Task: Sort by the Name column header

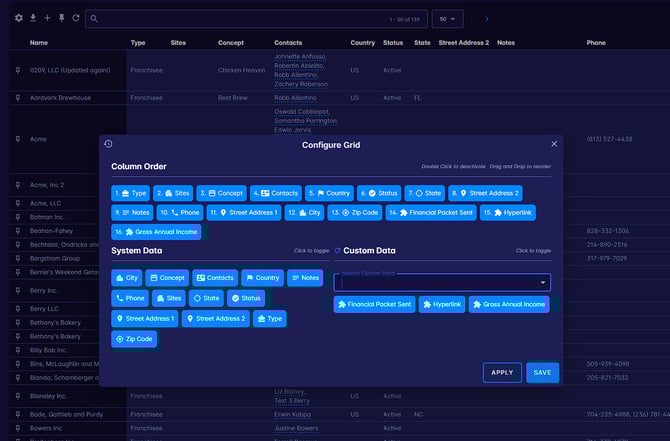Action: [x=39, y=43]
